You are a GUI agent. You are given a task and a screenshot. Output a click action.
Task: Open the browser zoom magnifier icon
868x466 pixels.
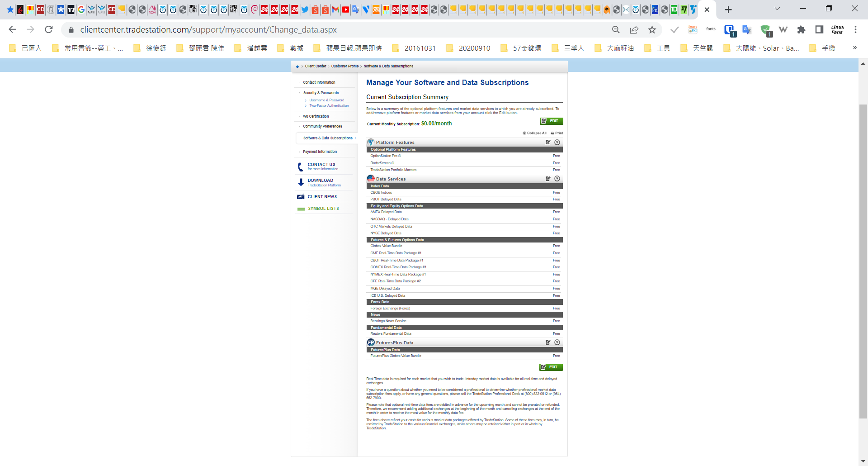coord(616,29)
